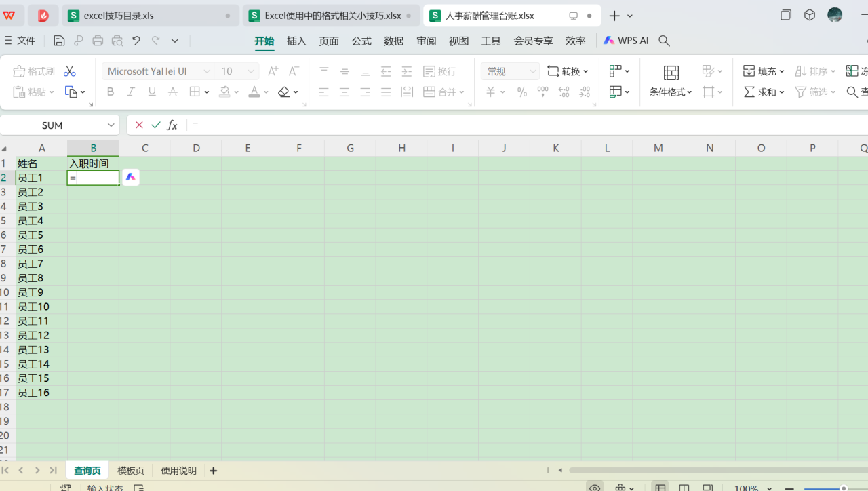Click the fx Insert Function icon
The image size is (868, 491).
[x=173, y=125]
